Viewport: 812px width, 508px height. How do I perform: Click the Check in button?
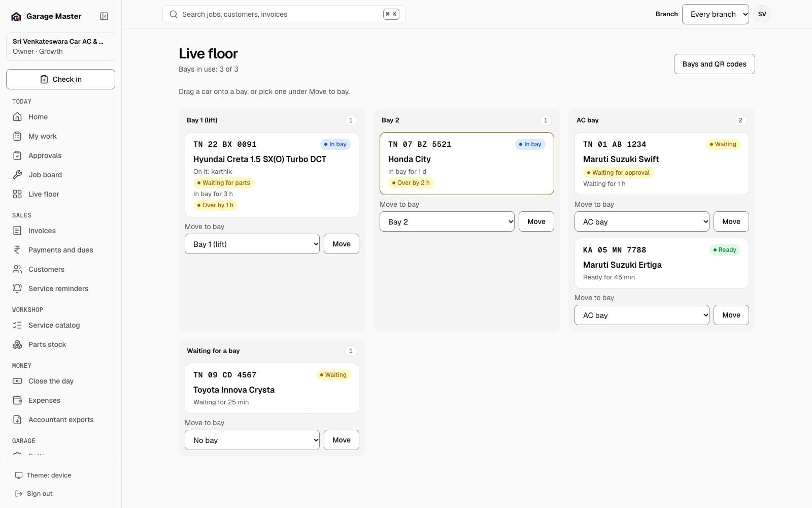point(60,79)
